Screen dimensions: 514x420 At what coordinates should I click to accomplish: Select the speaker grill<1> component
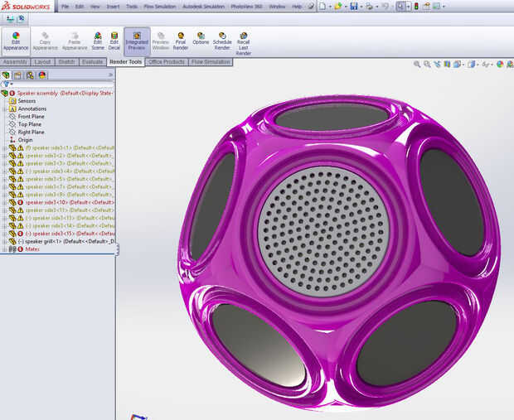[x=61, y=242]
